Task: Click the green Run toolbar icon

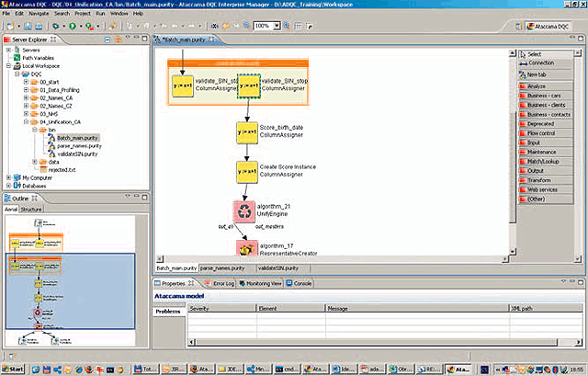Action: (x=73, y=27)
